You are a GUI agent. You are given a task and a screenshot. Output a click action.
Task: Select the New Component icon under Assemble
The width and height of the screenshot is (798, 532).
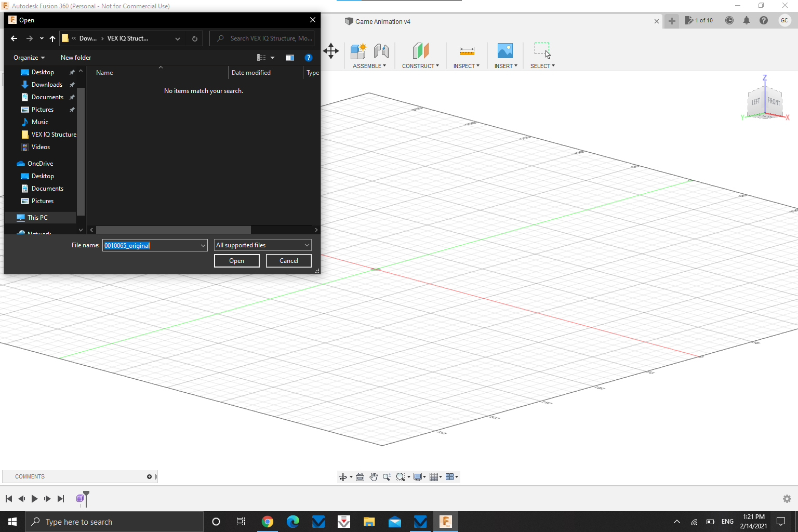click(x=358, y=51)
